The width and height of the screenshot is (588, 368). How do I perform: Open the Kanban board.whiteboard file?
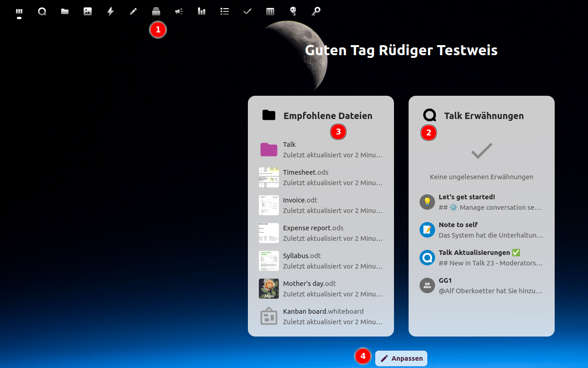click(x=321, y=316)
